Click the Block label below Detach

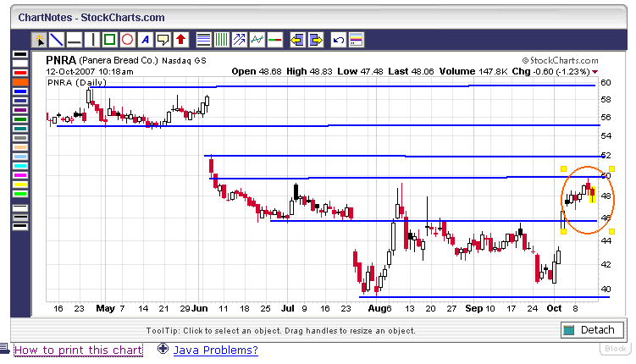pyautogui.click(x=616, y=349)
